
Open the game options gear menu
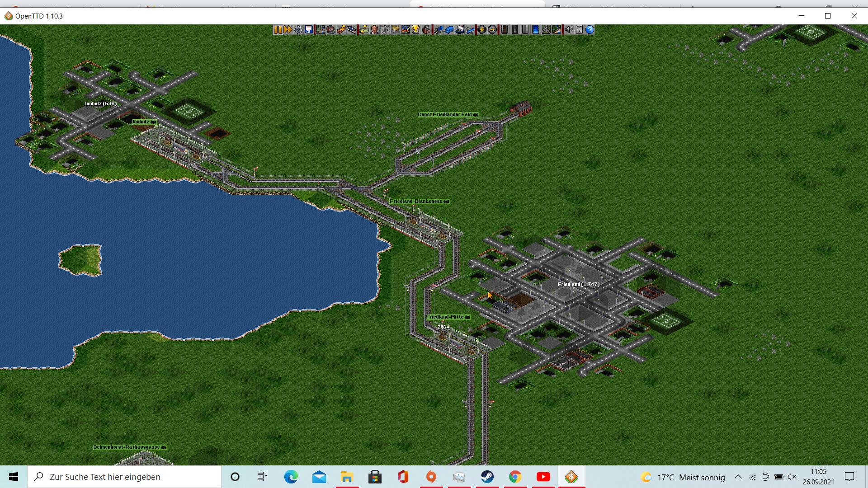pos(298,30)
